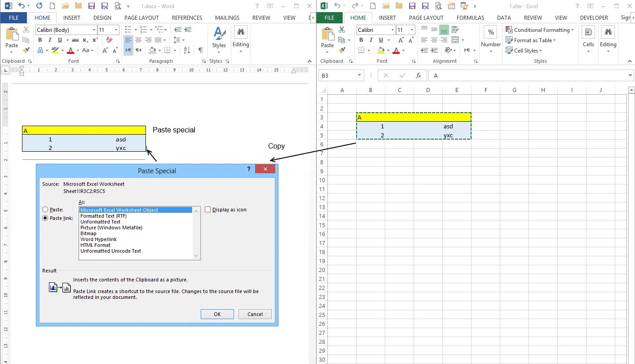Select the Paste link radio button
635x364 pixels.
[x=45, y=218]
